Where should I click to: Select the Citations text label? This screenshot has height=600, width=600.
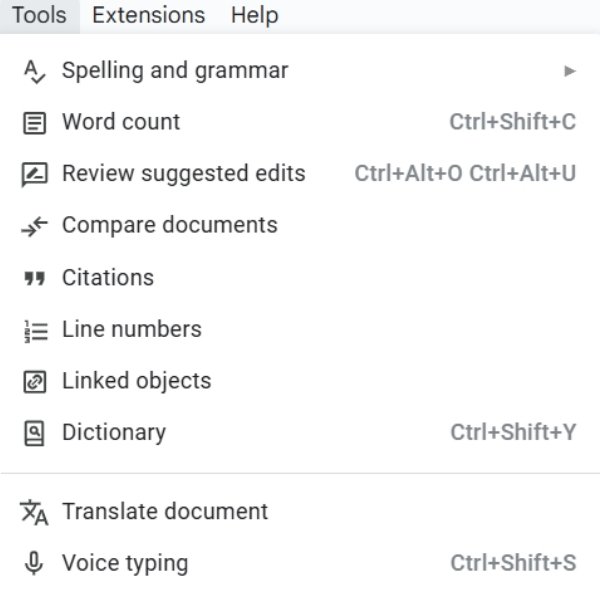[108, 278]
